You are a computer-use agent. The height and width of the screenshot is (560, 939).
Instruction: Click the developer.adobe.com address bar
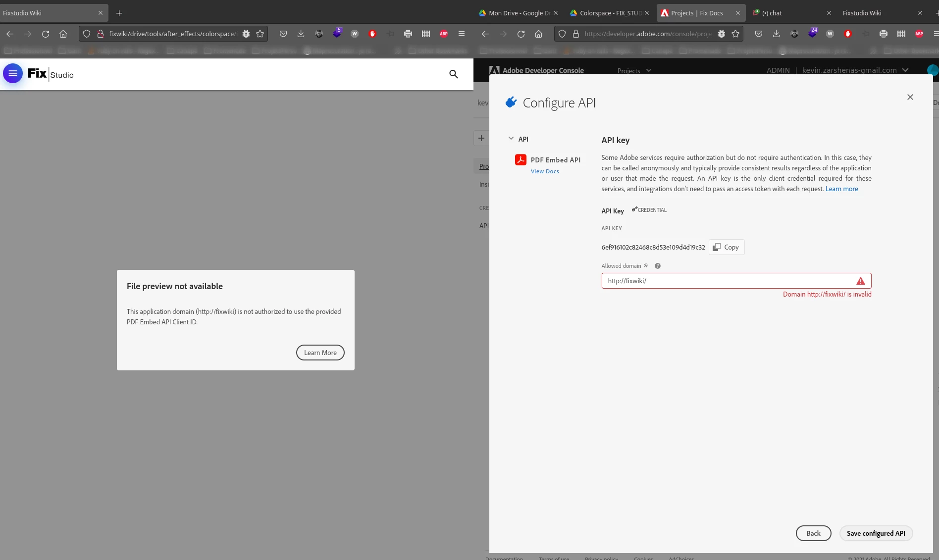(648, 34)
